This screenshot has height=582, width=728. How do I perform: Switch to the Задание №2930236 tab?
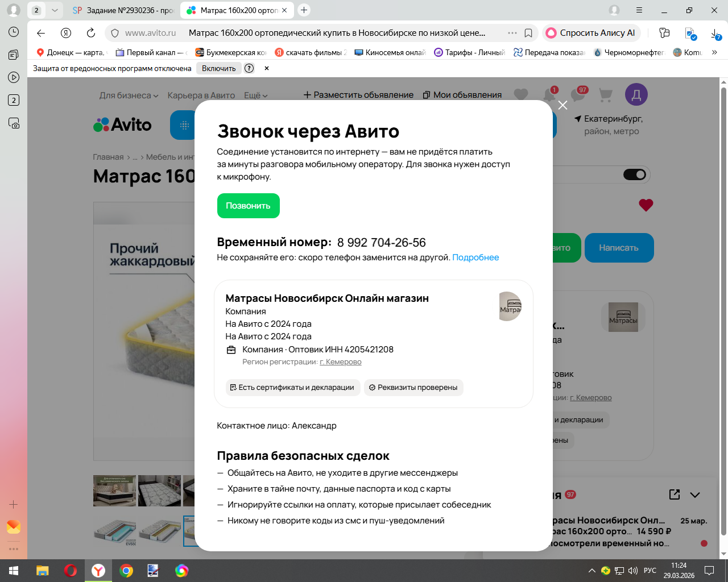(x=123, y=10)
